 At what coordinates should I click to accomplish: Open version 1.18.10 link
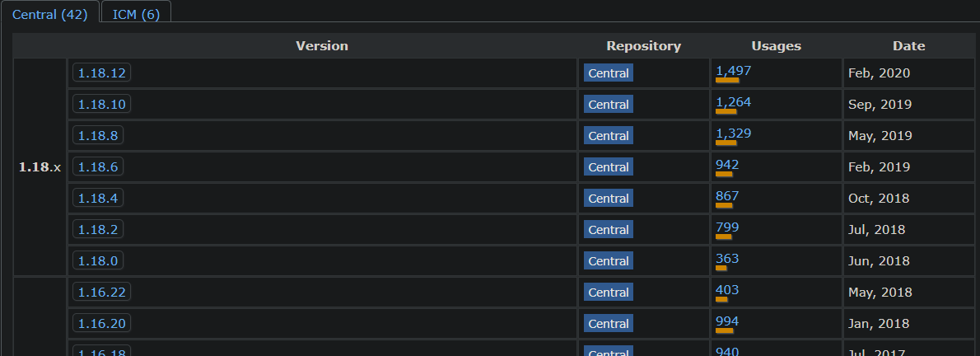coord(102,104)
